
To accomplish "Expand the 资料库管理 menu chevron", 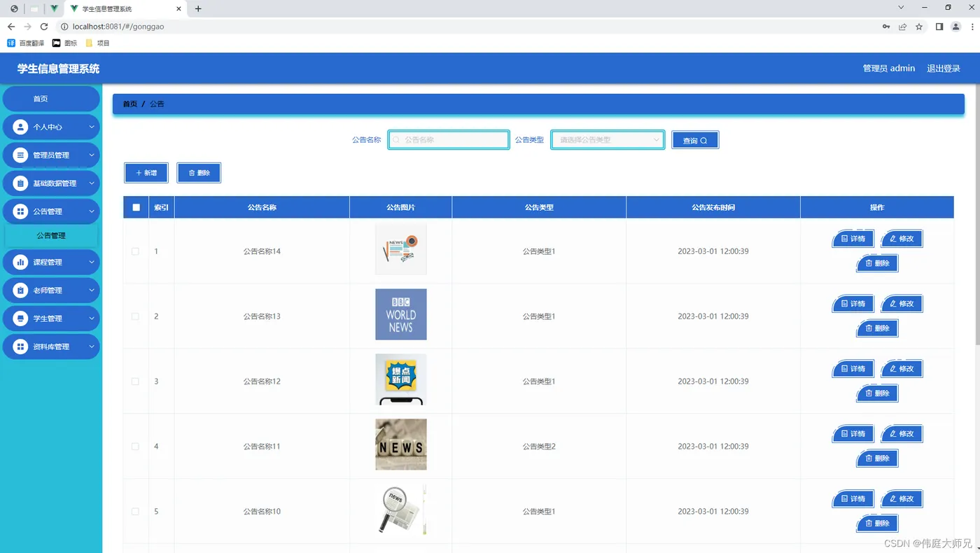I will (x=91, y=346).
